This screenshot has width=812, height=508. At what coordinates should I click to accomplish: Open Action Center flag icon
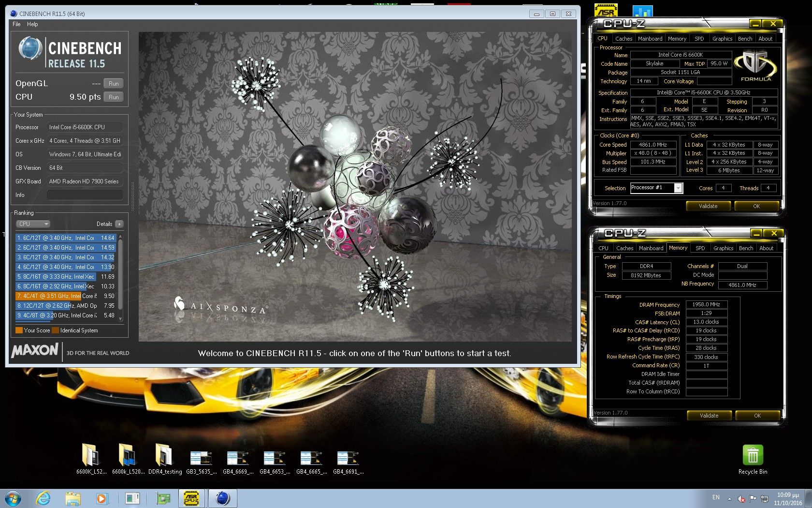tap(753, 498)
